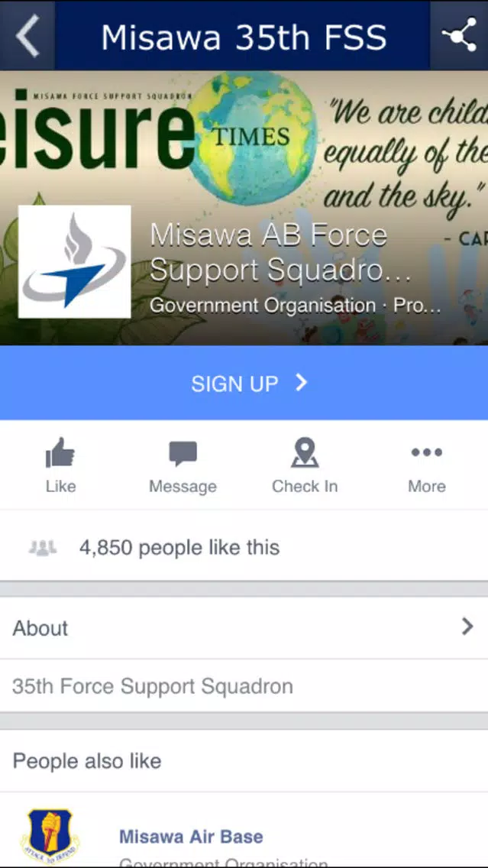Select the Misawa AB Force Support Squadron title
This screenshot has width=488, height=868.
pos(281,252)
